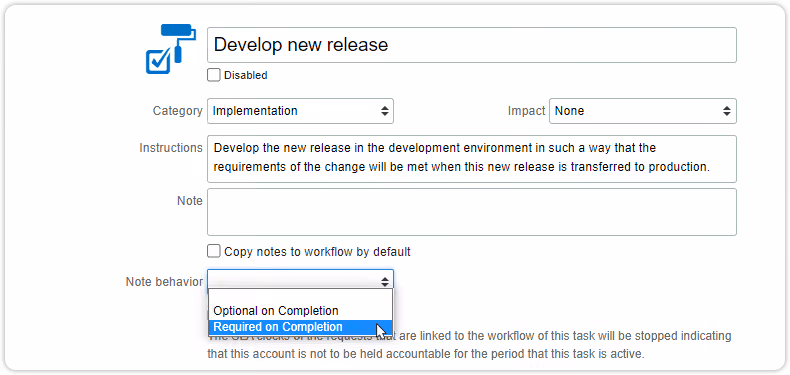790x375 pixels.
Task: Click the 'Note behavior' label
Action: click(164, 281)
